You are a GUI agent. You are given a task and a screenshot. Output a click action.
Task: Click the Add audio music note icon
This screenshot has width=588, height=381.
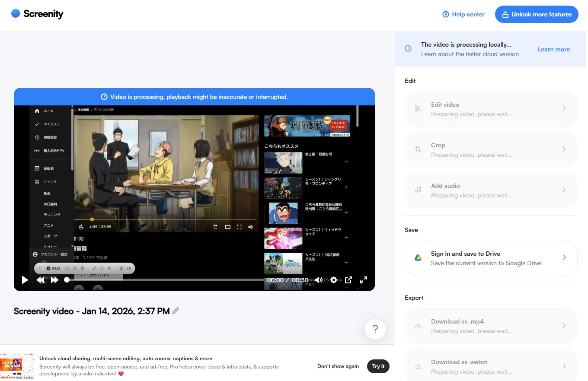[417, 190]
